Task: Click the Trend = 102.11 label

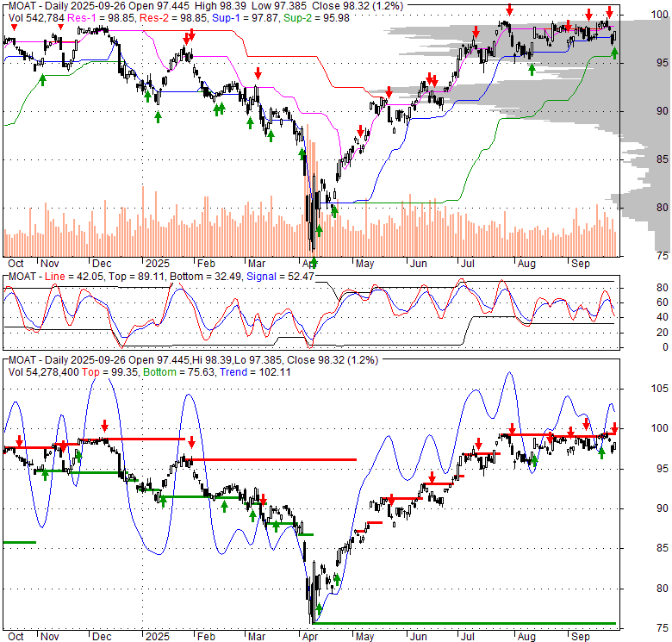Action: click(x=255, y=372)
